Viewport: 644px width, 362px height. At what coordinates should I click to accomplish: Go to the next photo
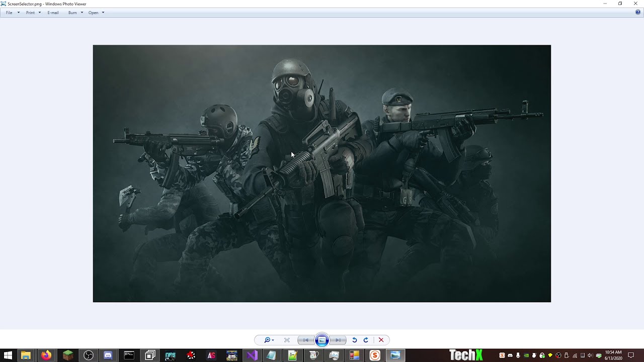pyautogui.click(x=339, y=340)
